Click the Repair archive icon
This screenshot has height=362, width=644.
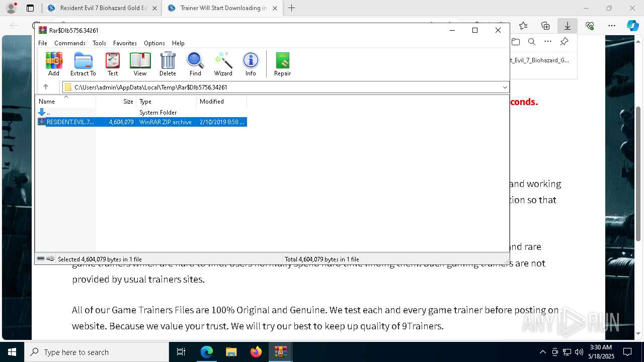click(282, 64)
